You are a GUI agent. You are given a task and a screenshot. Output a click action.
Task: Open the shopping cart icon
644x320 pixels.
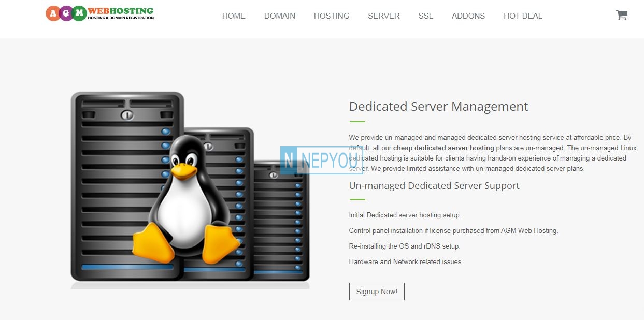click(x=621, y=15)
